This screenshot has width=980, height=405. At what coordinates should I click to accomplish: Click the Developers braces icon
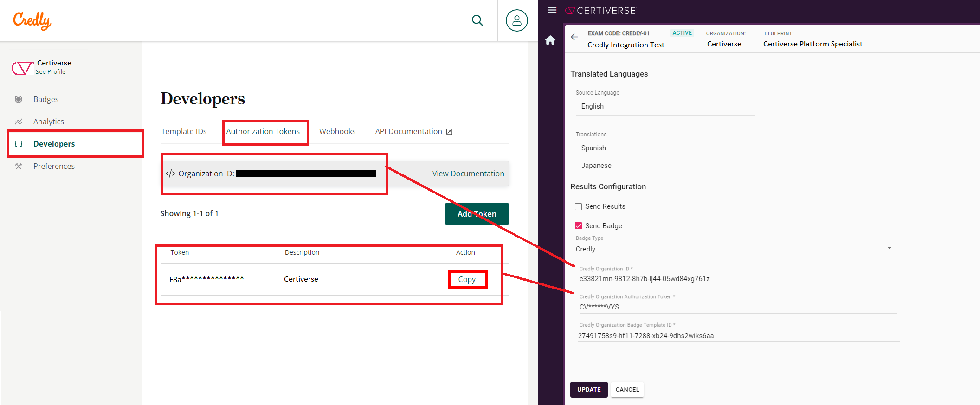[19, 144]
